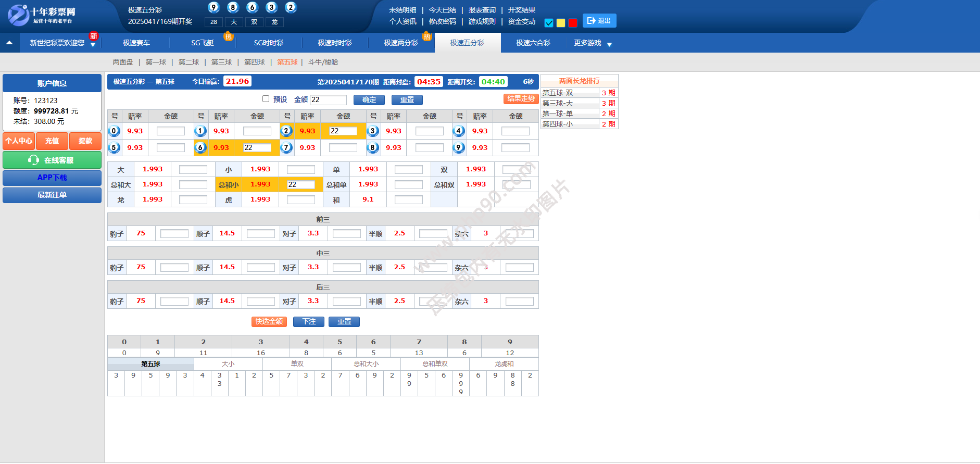Select number ball 7 in betting grid

point(286,148)
